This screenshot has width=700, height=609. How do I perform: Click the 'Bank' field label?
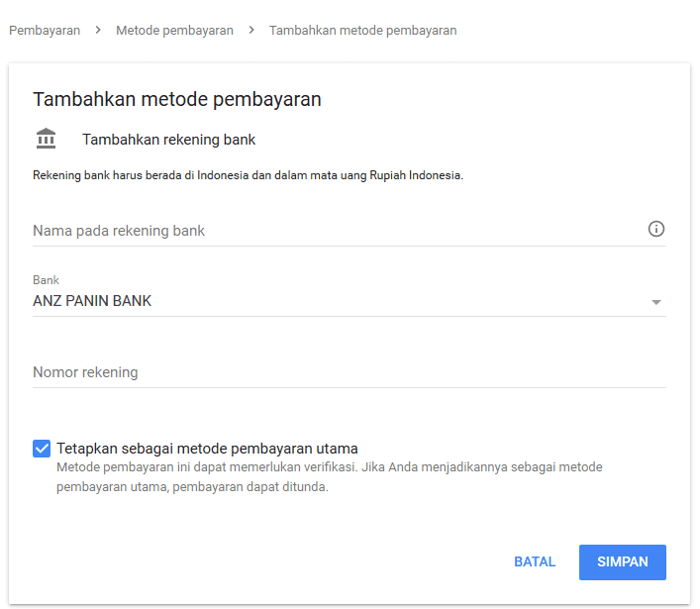point(46,280)
